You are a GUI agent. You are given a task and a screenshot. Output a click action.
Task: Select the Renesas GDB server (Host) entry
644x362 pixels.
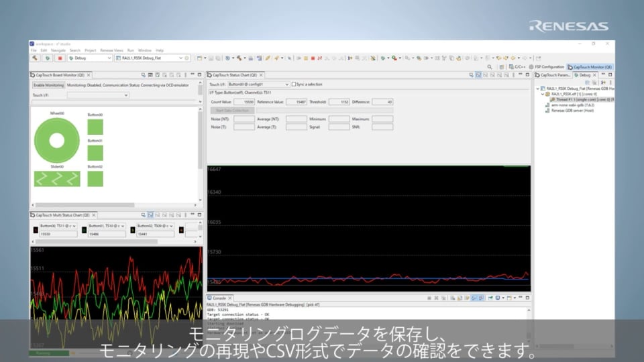point(568,110)
